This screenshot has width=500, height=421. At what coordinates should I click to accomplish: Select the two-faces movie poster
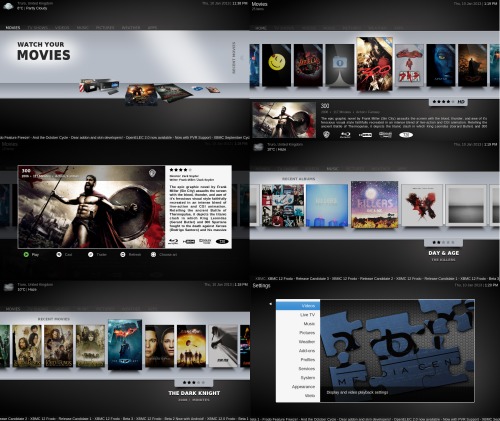(159, 346)
